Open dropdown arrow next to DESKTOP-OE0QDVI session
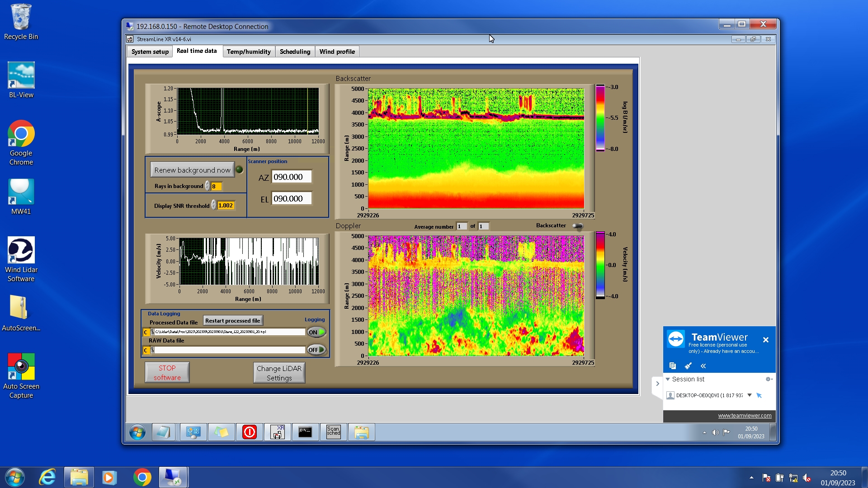 (749, 395)
